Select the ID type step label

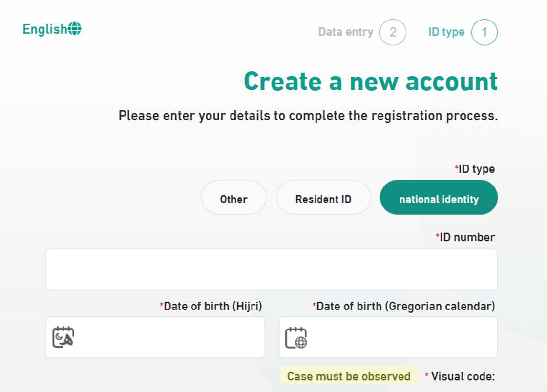(x=446, y=32)
